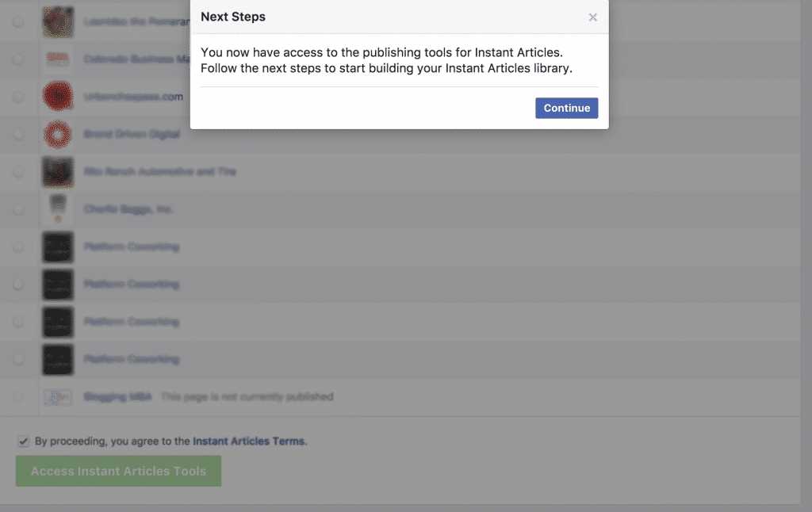Click the Charlie Baggs, Inc. page icon
The image size is (812, 512).
click(58, 209)
